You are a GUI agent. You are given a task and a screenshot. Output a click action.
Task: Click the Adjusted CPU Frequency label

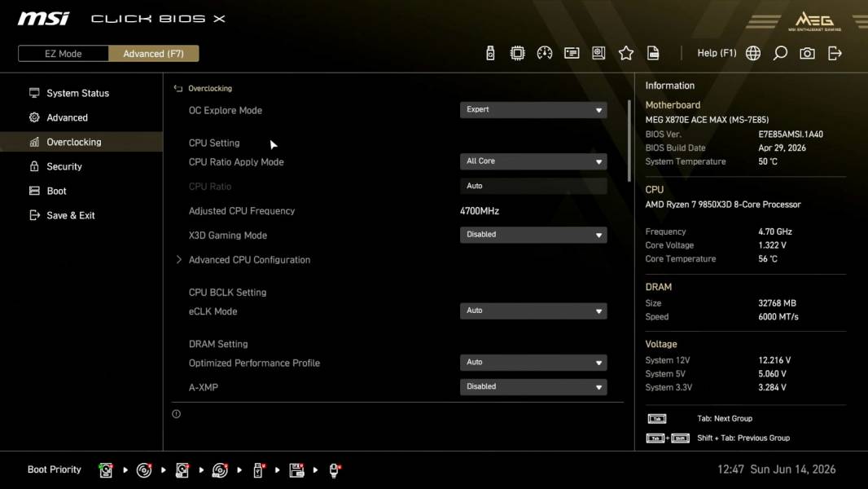(x=241, y=211)
